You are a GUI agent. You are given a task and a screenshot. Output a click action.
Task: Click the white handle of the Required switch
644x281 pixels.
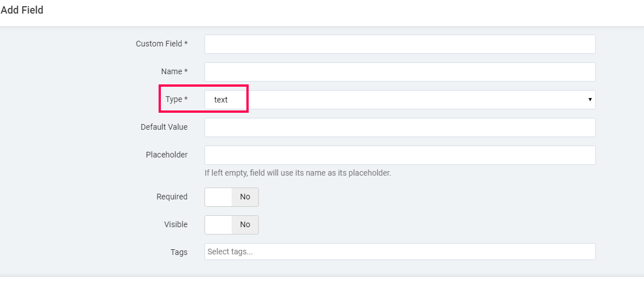pyautogui.click(x=218, y=197)
